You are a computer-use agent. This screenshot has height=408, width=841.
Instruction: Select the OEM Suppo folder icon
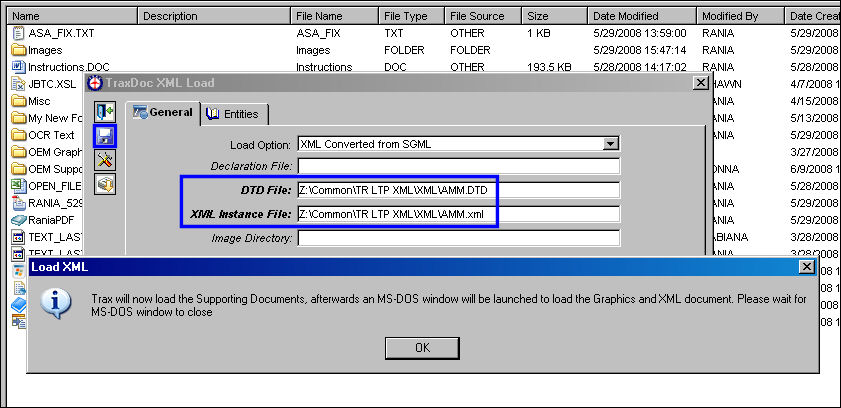click(x=19, y=169)
